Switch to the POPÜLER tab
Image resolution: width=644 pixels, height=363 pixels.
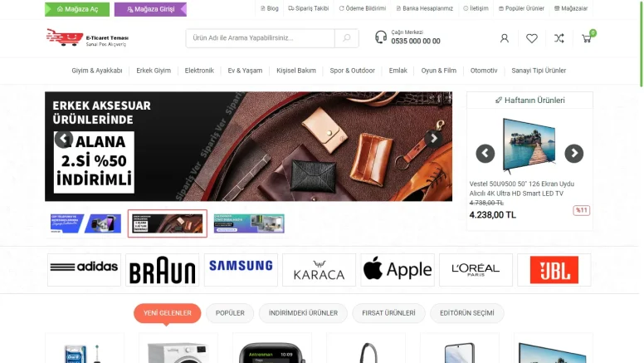pyautogui.click(x=230, y=313)
